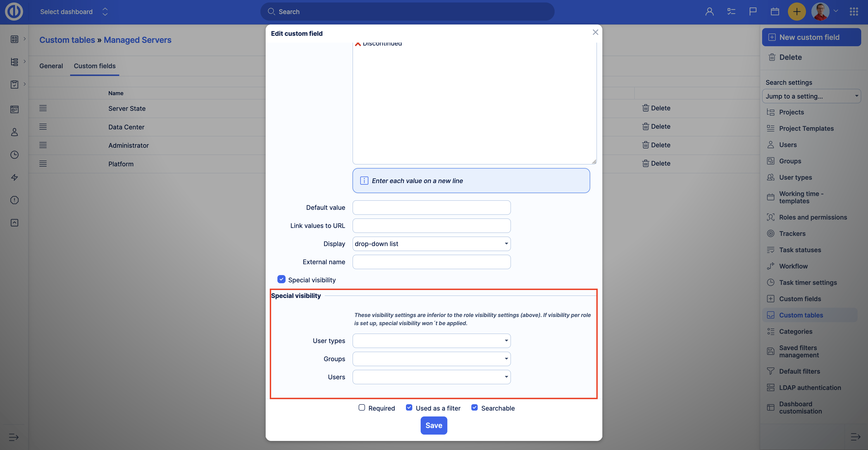Open the clock icon in left sidebar
This screenshot has height=450, width=868.
(x=14, y=155)
